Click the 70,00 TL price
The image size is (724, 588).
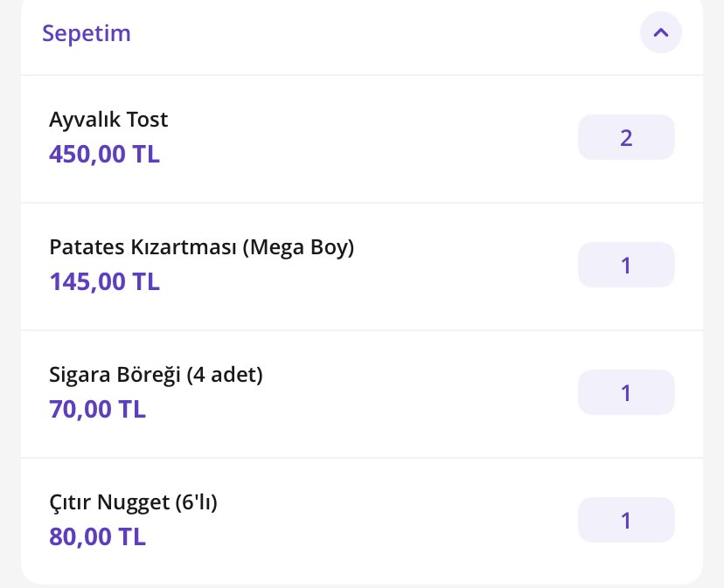coord(97,409)
